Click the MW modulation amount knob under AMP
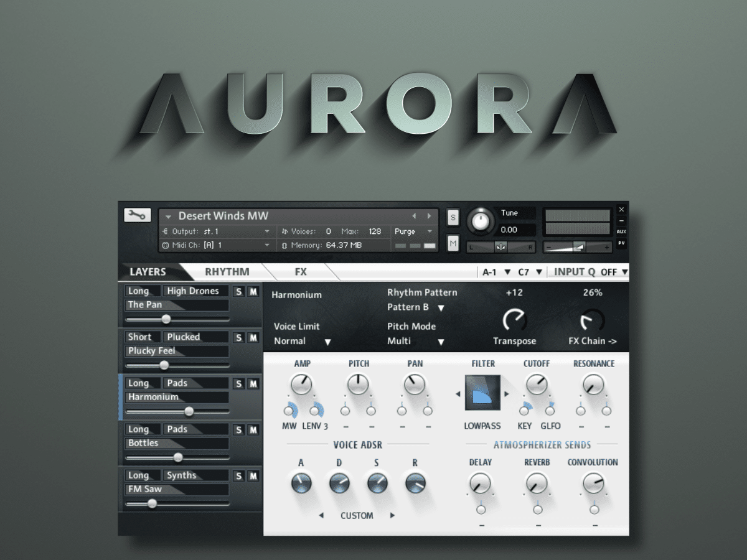747x560 pixels. pos(289,411)
